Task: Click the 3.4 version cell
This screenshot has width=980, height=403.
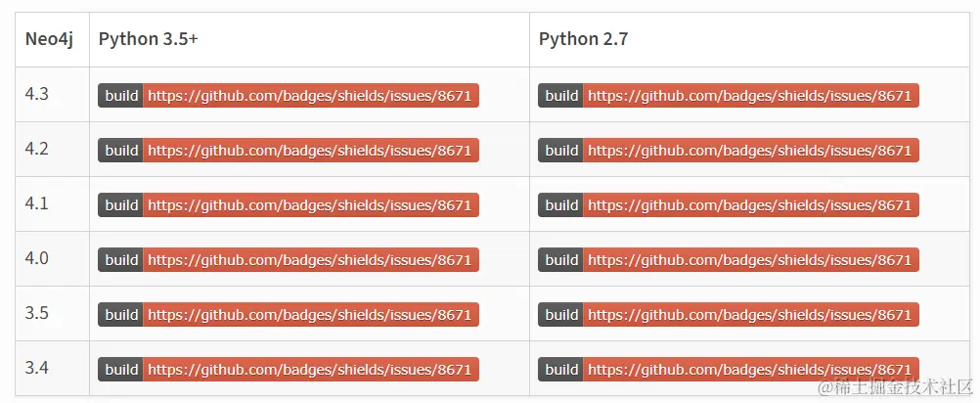Action: (37, 369)
